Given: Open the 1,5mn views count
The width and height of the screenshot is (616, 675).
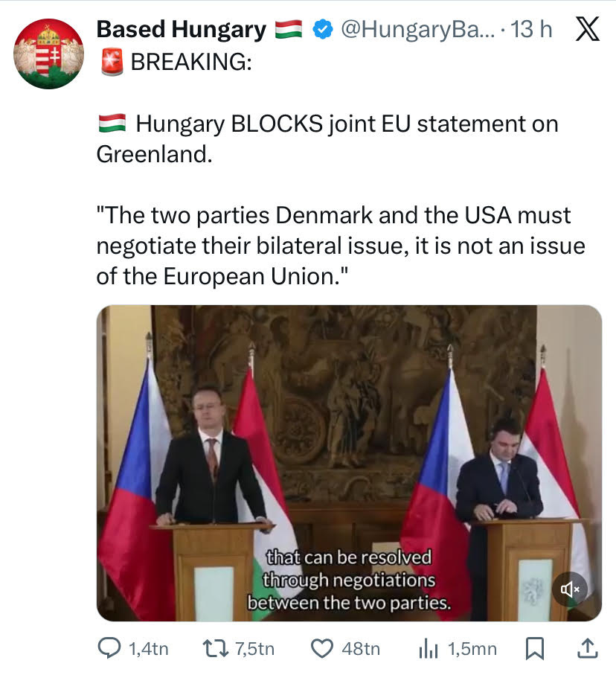Looking at the screenshot, I should (x=472, y=649).
